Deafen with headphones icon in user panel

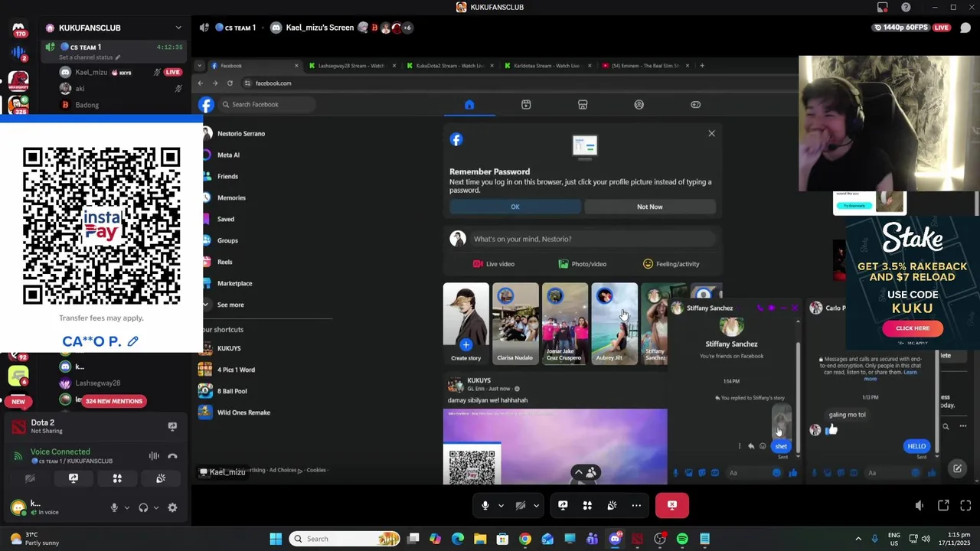pyautogui.click(x=143, y=507)
